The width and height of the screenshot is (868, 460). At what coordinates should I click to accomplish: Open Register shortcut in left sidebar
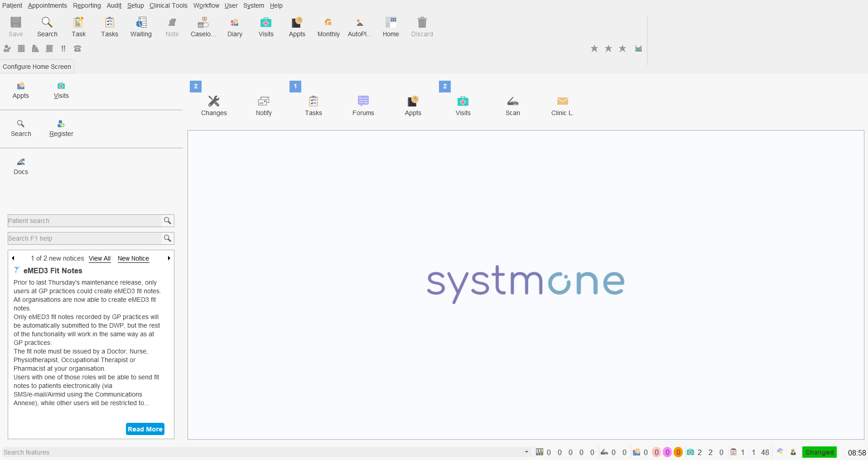[61, 128]
